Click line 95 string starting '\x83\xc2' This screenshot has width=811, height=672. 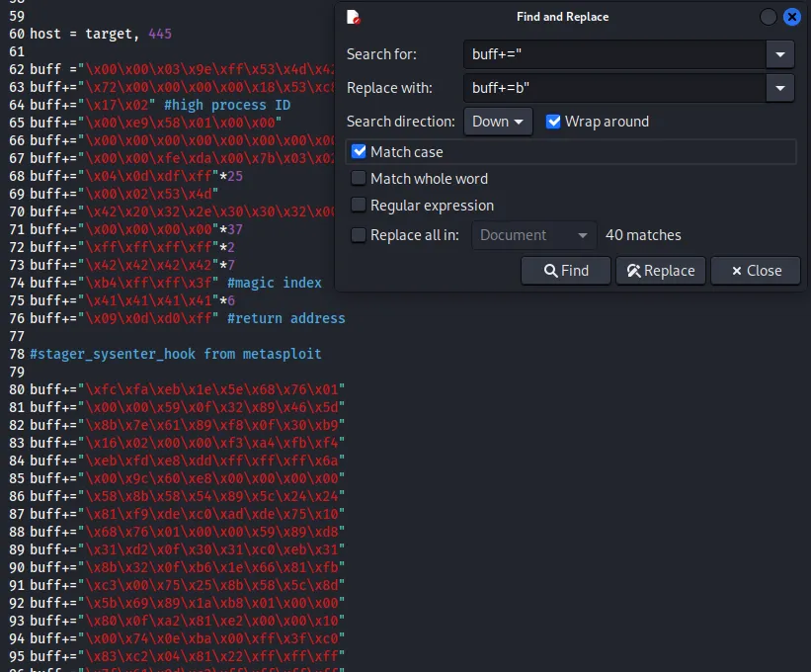[211, 656]
